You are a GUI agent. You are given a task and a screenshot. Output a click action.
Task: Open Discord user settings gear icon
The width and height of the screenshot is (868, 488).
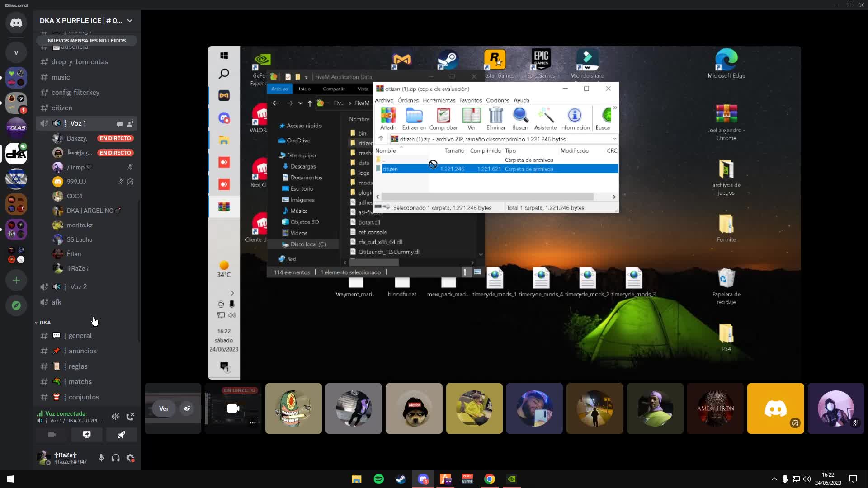point(131,458)
